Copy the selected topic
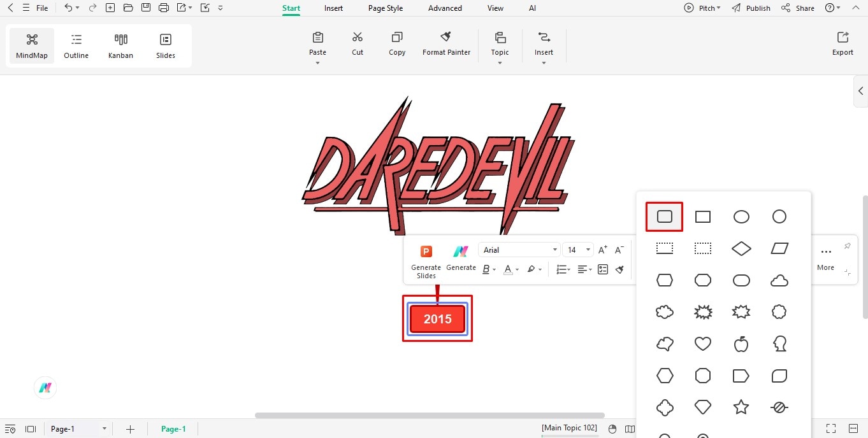This screenshot has width=868, height=438. [397, 43]
